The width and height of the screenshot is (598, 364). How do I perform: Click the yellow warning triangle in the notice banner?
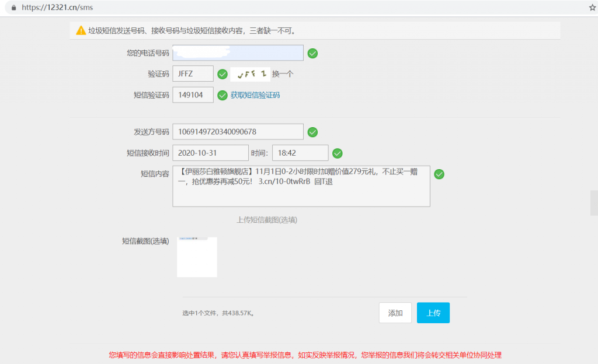pos(80,29)
